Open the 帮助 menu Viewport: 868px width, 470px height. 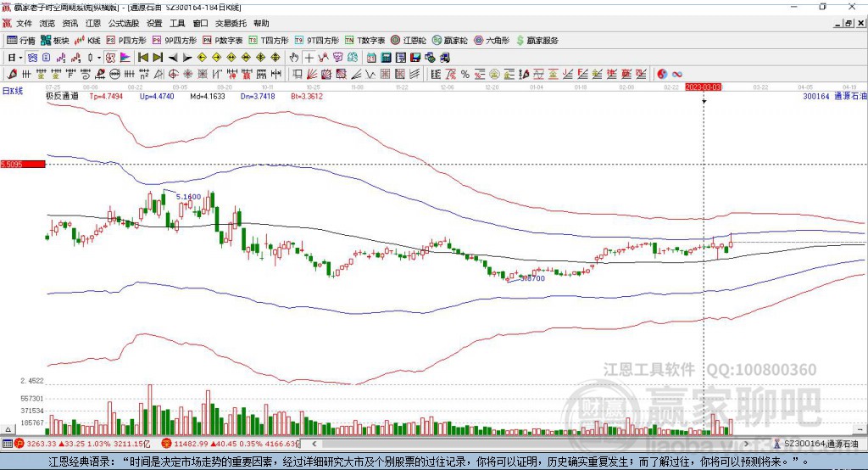click(261, 23)
